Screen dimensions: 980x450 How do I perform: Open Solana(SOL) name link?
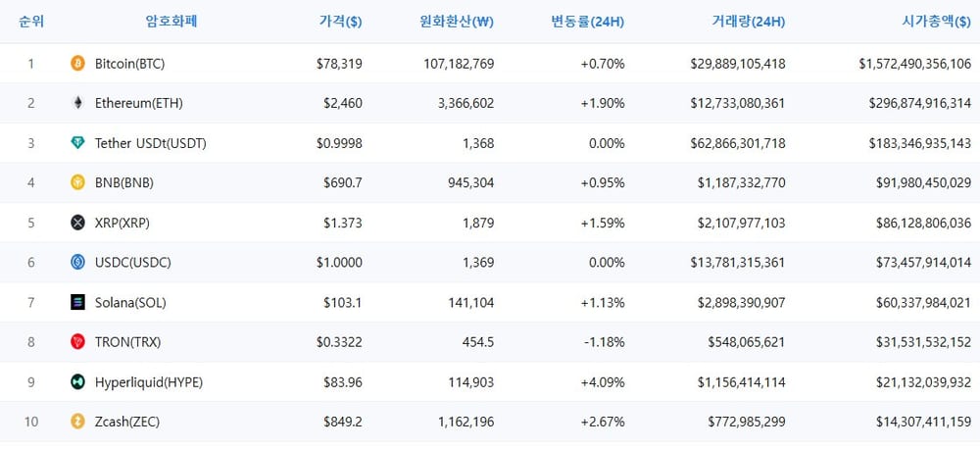(x=130, y=303)
